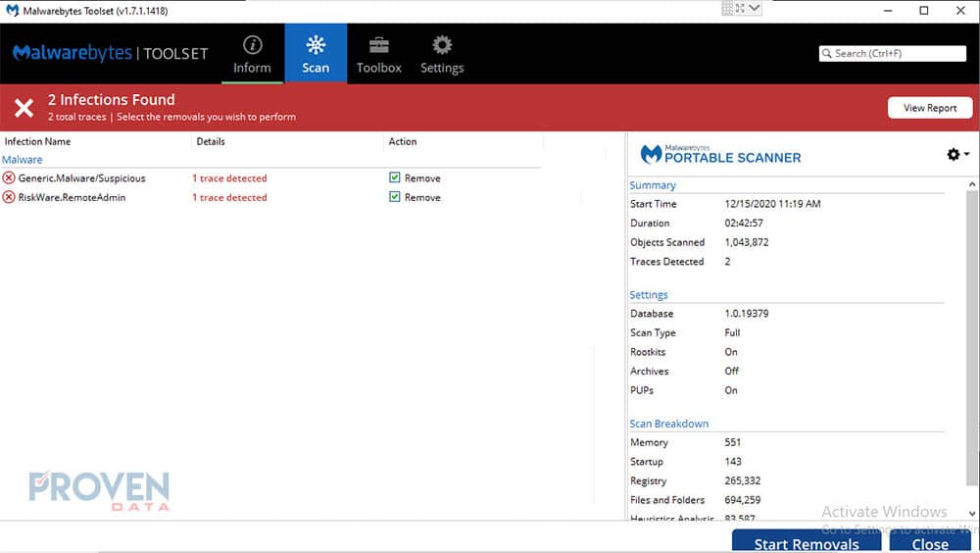
Task: Click the PUPs value On
Action: [731, 390]
